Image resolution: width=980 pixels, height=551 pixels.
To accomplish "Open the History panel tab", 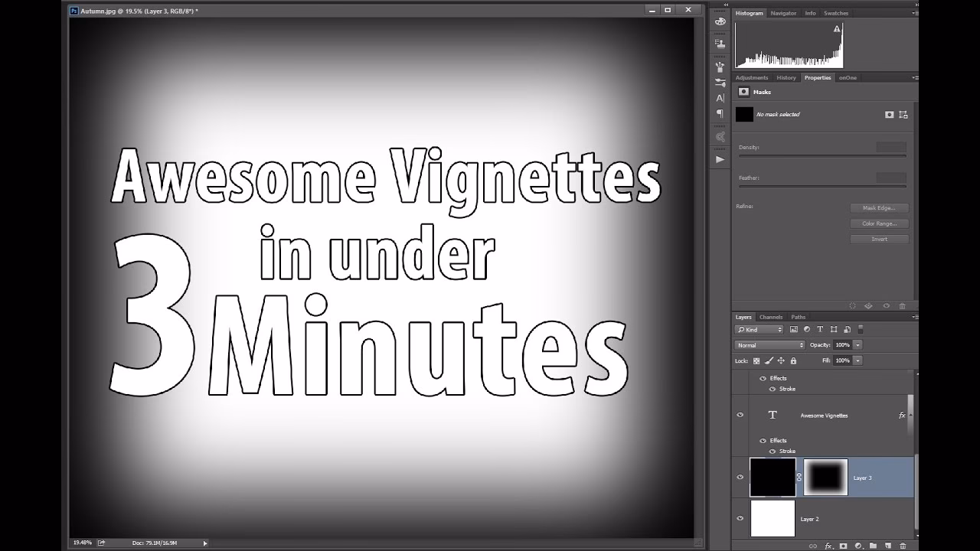I will (x=786, y=77).
